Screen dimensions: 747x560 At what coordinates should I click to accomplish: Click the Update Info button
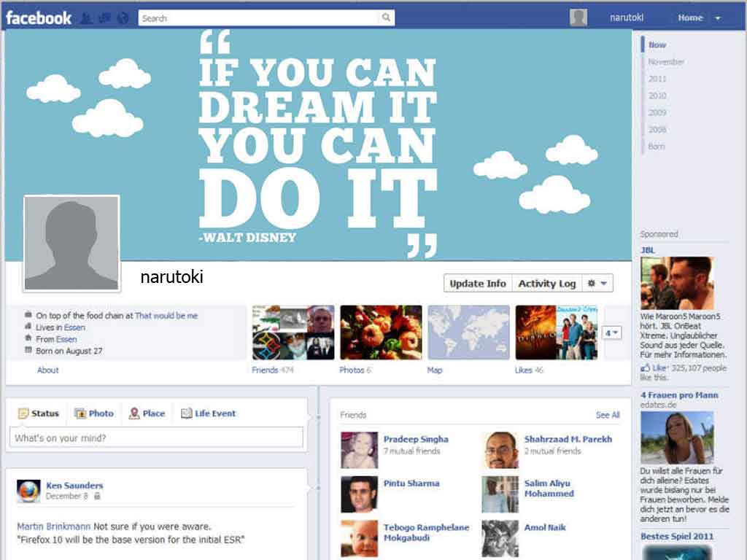pos(478,284)
